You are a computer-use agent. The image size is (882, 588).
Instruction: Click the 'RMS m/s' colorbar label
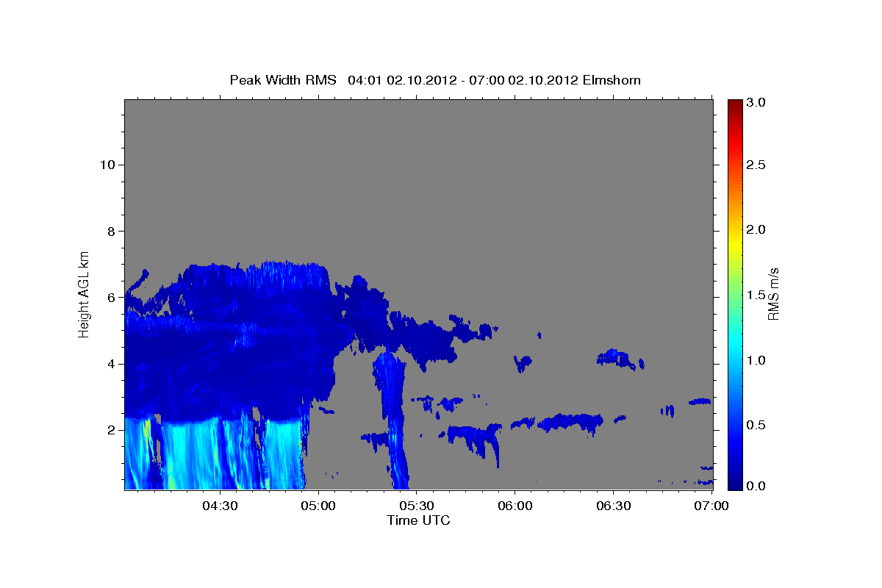tap(772, 293)
